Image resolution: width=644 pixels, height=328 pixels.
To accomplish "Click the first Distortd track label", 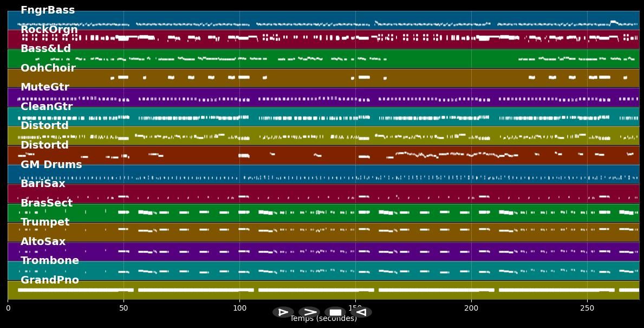I will (x=44, y=125).
